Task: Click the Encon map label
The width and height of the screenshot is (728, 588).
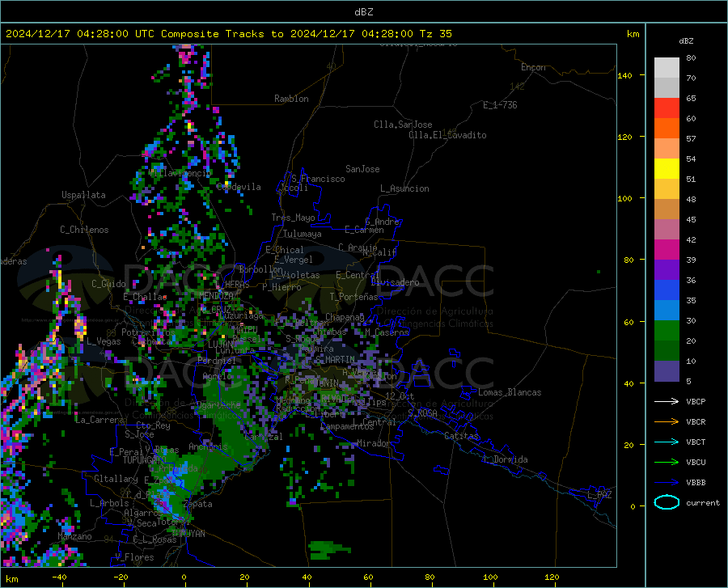Action: (x=533, y=67)
